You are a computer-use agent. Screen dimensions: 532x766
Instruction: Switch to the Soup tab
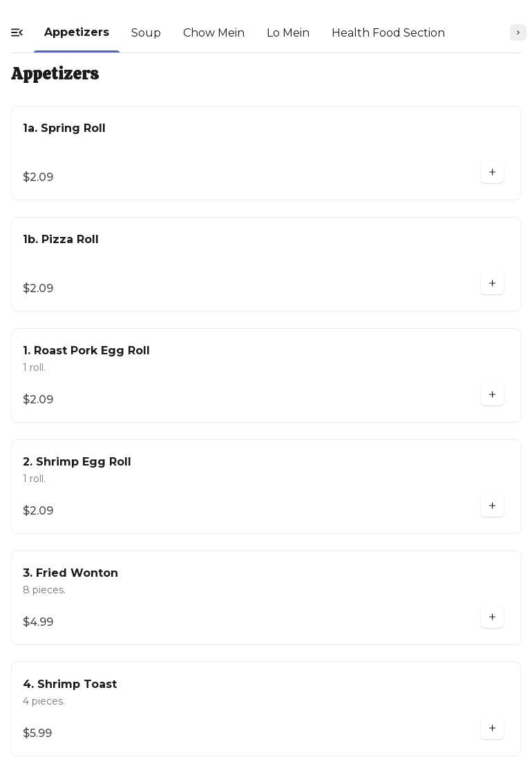point(146,33)
